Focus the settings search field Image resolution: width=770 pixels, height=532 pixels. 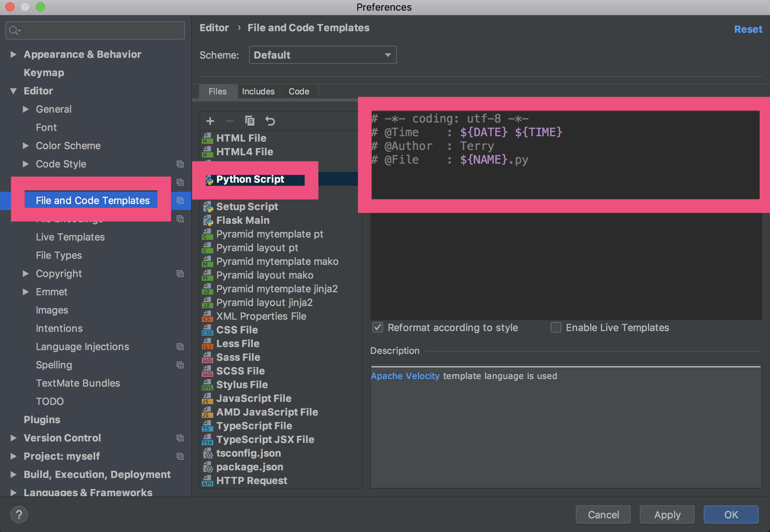(95, 30)
